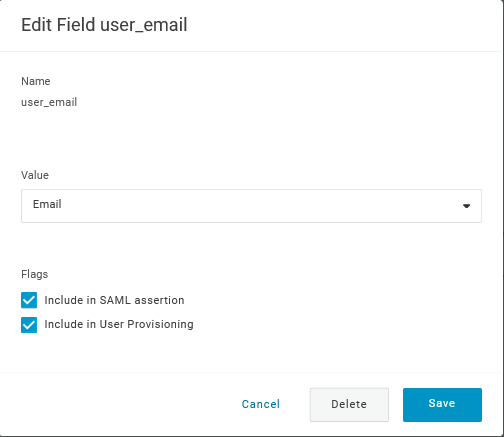Uncheck Include in User Provisioning checkbox

[29, 325]
